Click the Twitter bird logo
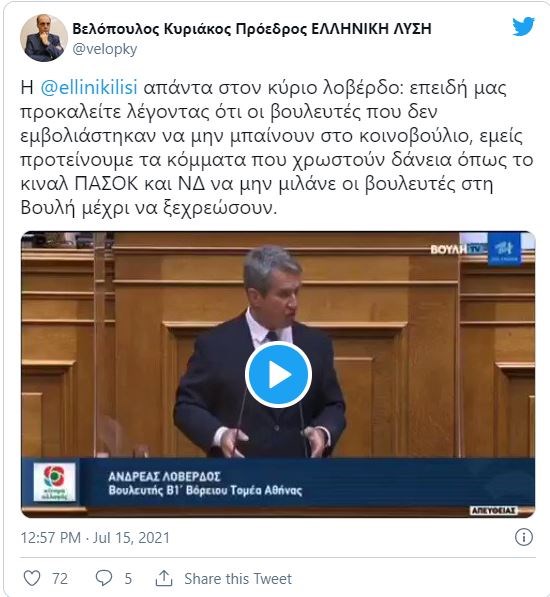Screen dimensions: 550x597 [x=523, y=27]
